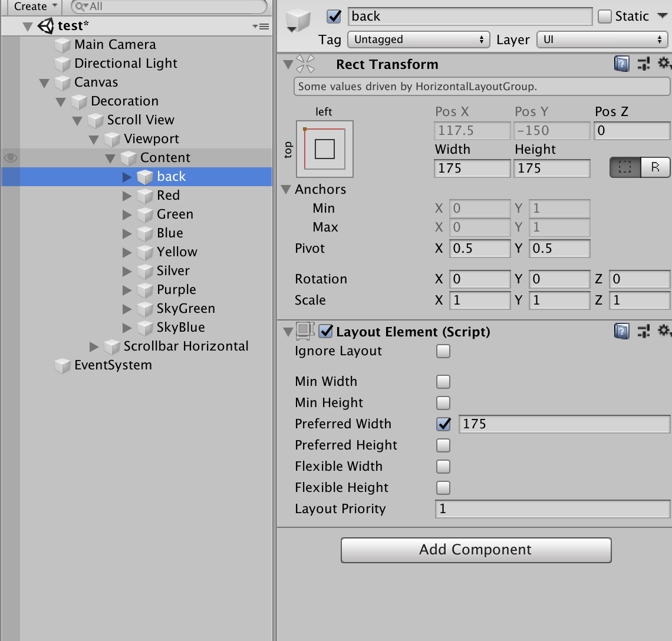The height and width of the screenshot is (641, 672).
Task: Enable Flexible Height checkbox
Action: pyautogui.click(x=443, y=488)
